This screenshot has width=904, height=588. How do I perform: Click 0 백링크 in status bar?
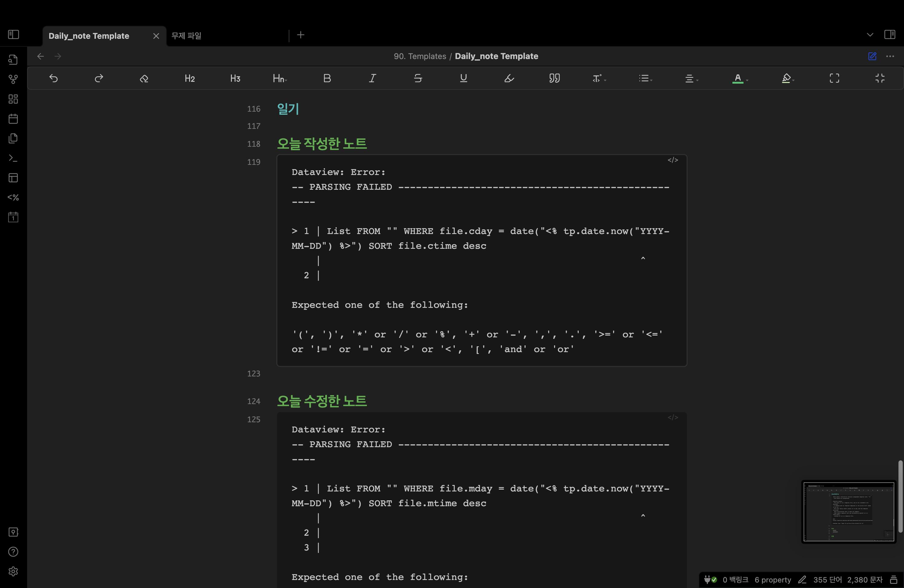pos(735,580)
